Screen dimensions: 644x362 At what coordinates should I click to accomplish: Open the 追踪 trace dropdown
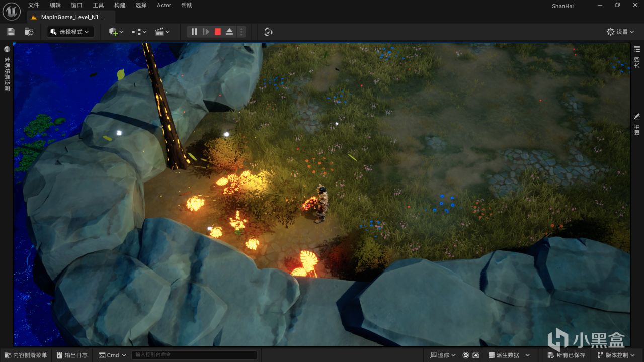[x=443, y=355]
